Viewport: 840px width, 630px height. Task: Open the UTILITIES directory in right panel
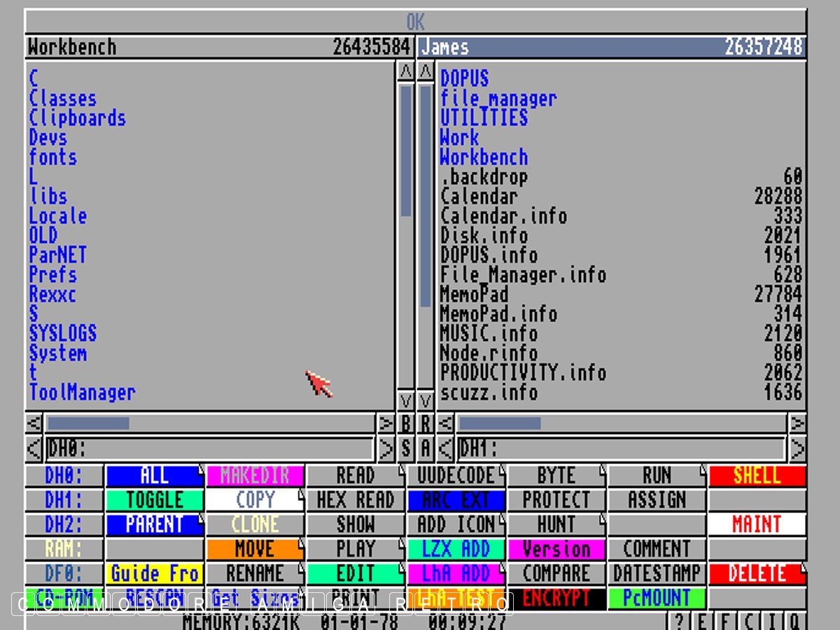(484, 118)
